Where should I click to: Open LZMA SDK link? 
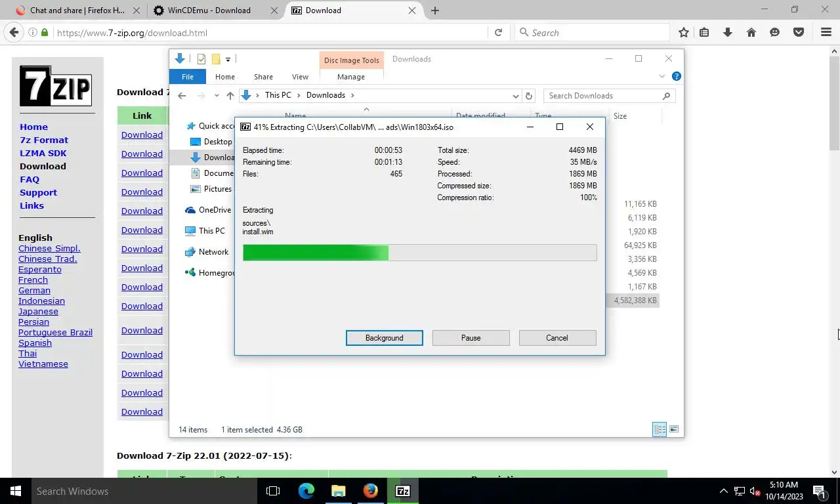tap(43, 153)
